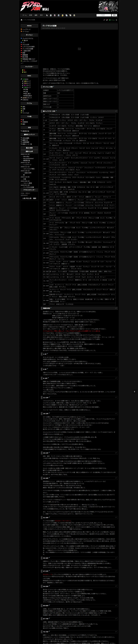Screen dimensions: 138x644
Task: Open 万能タイプ under 装備DISC
Action: click(x=27, y=87)
